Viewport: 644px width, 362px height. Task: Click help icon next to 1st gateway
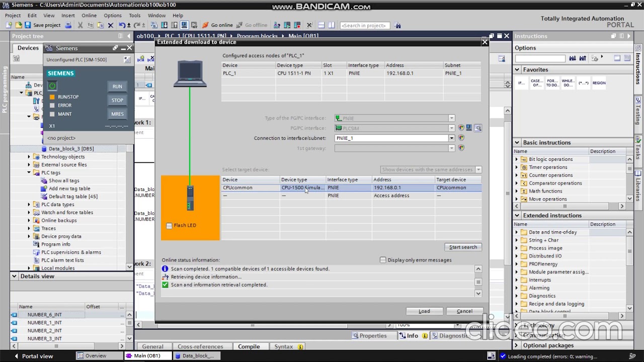coord(461,148)
